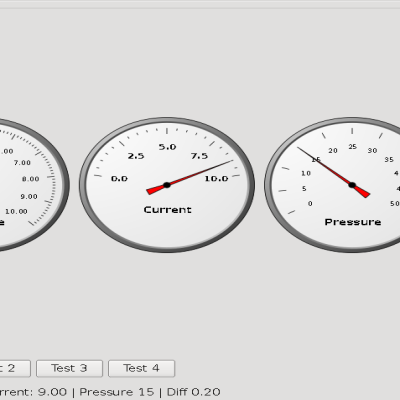
Task: Click the 'Pressure 15' status text
Action: tap(117, 392)
